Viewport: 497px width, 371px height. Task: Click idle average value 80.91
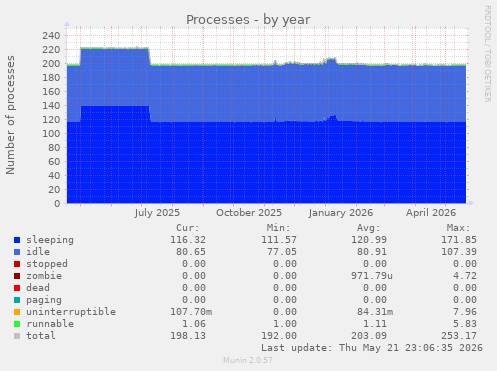[x=372, y=252]
